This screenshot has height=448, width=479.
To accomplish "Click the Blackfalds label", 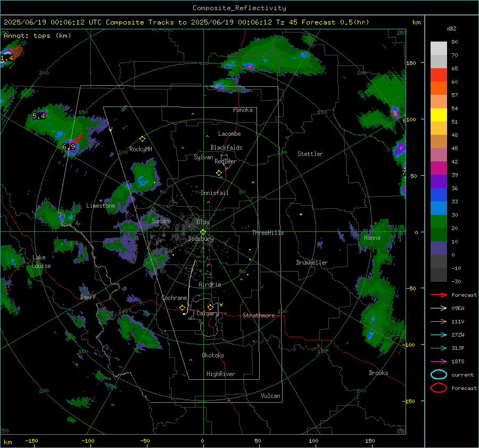I will click(226, 148).
